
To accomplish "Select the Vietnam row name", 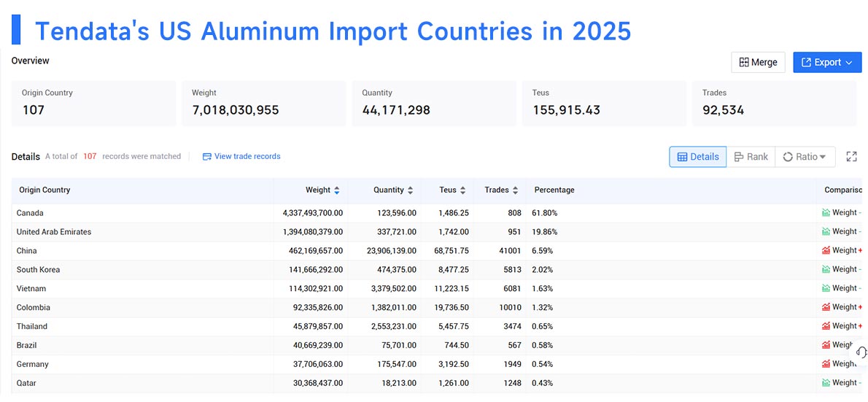I will coord(31,288).
